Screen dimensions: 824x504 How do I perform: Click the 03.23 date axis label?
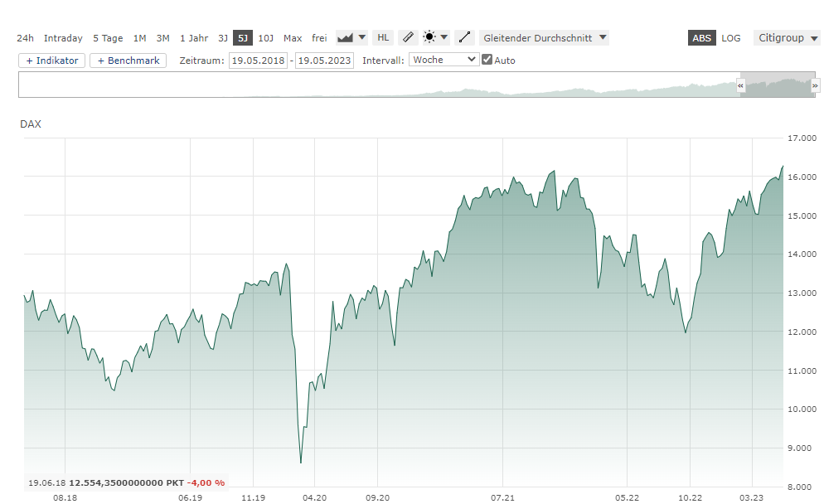[752, 497]
